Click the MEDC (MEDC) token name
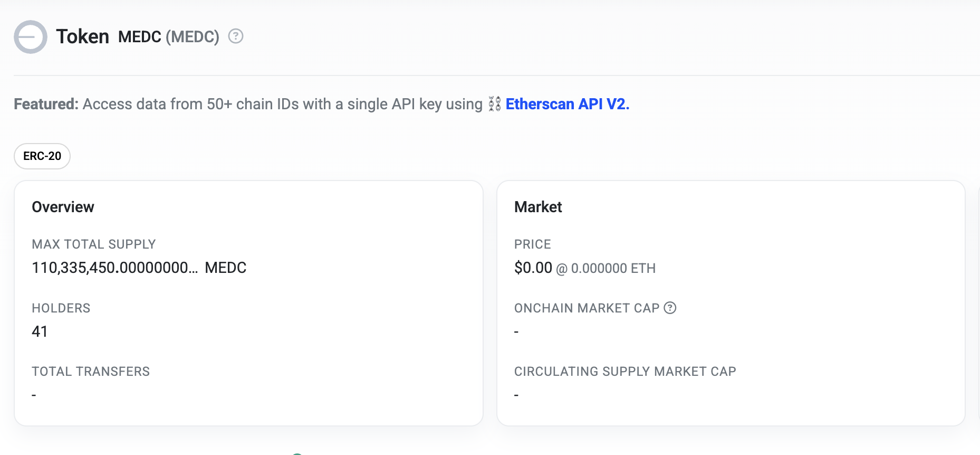The width and height of the screenshot is (980, 455). tap(168, 37)
